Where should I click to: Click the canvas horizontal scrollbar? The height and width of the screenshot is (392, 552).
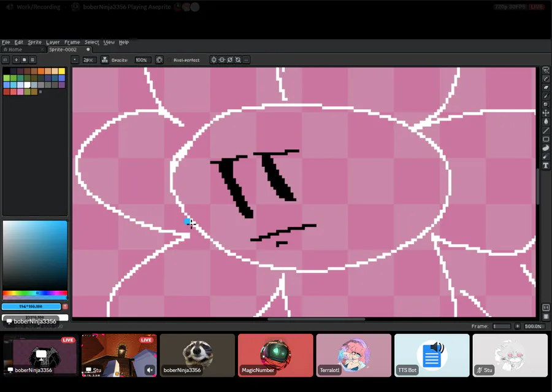[x=316, y=319]
